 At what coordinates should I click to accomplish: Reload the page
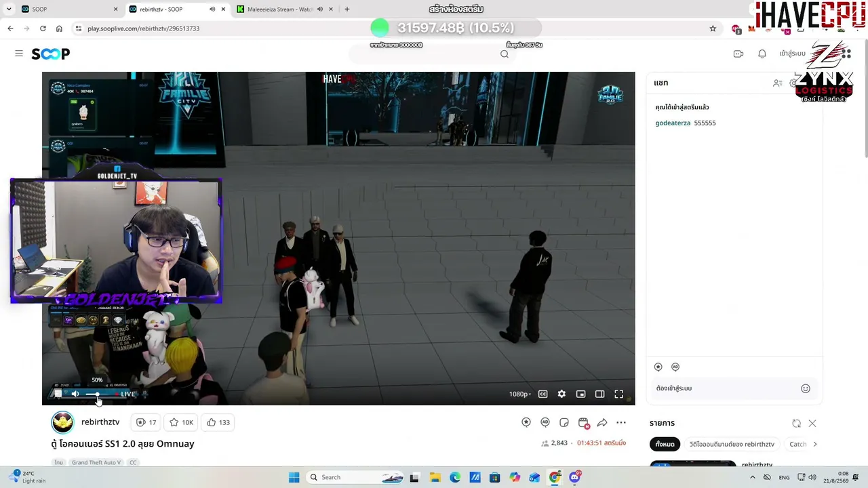(x=43, y=28)
